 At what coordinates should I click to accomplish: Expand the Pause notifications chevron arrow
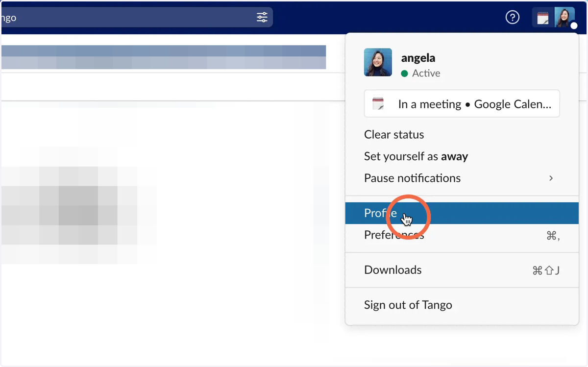(551, 178)
